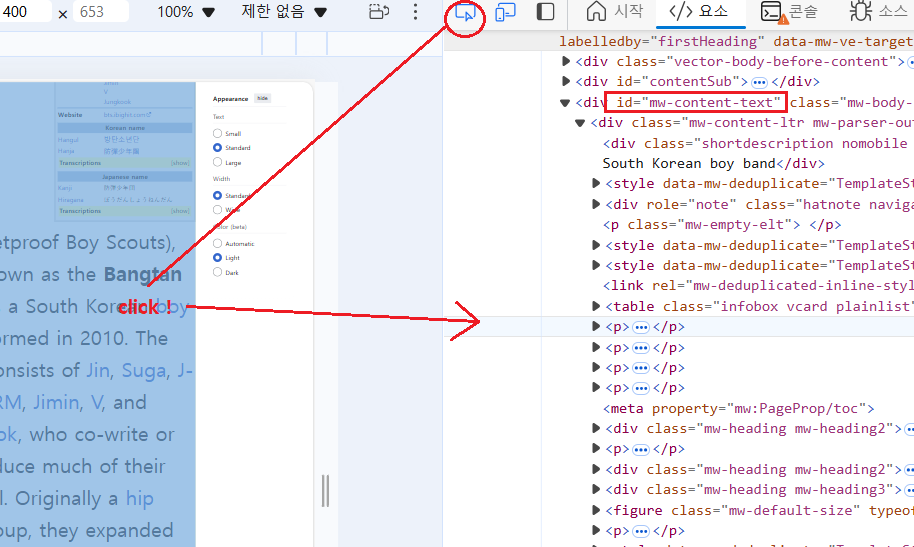Click the id="mw-content-text" attribute

[698, 103]
